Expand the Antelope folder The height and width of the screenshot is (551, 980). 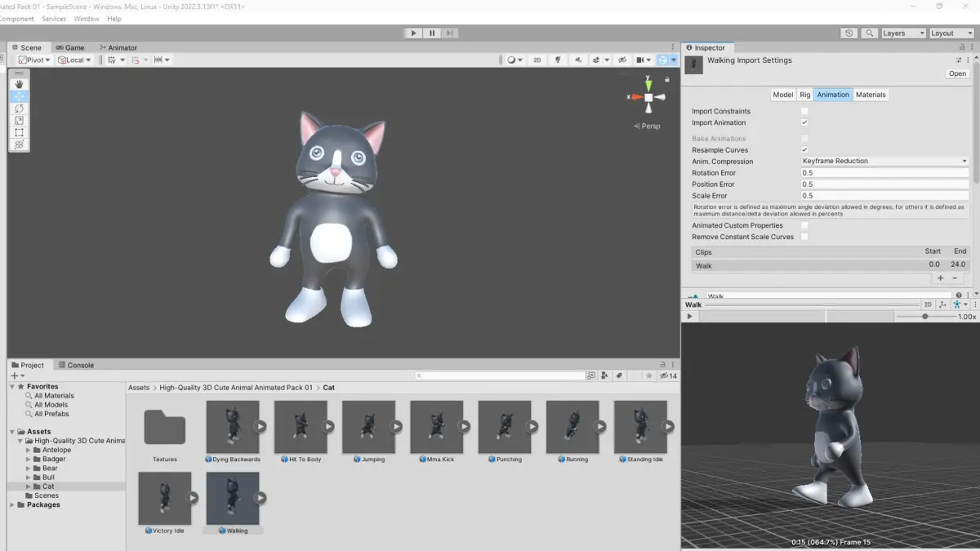coord(29,450)
